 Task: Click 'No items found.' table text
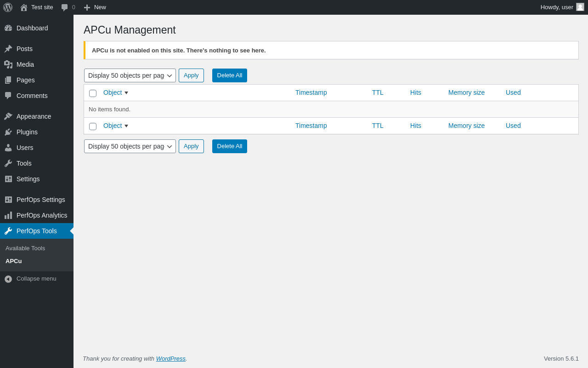tap(109, 109)
